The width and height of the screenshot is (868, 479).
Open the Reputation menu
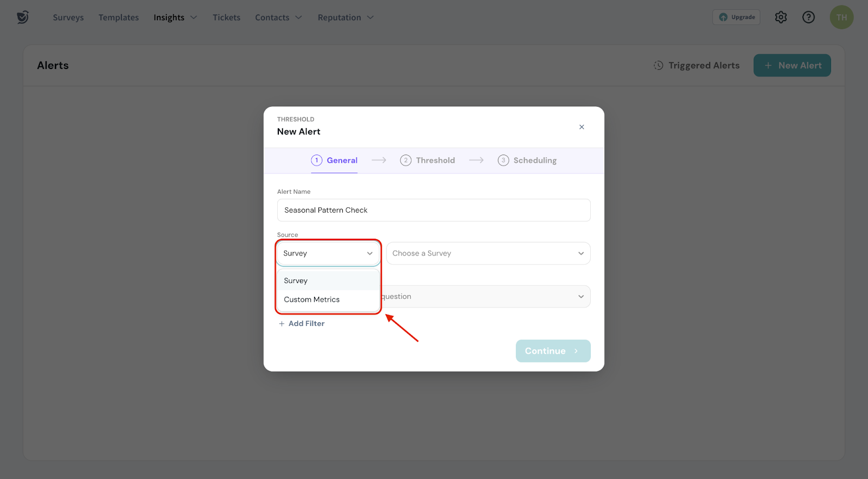pyautogui.click(x=346, y=17)
